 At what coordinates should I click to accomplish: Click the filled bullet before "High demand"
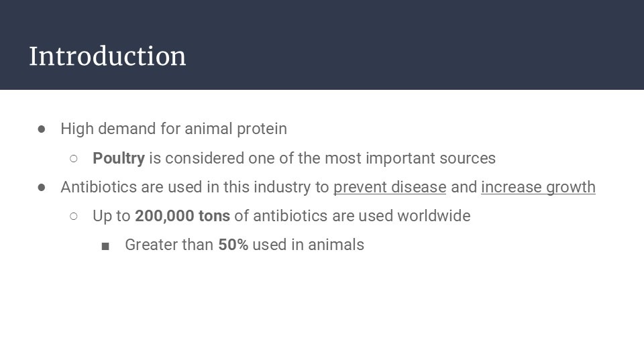[42, 129]
